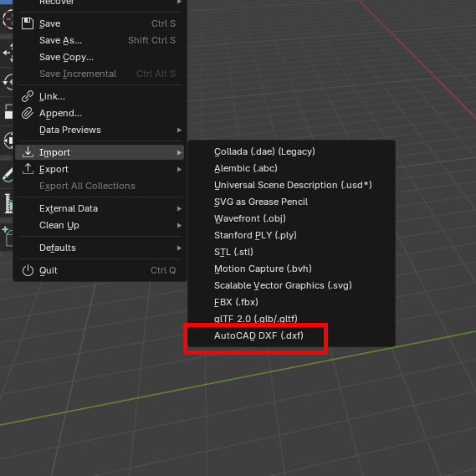Click the Export upload-arrow icon
Screen dimensions: 476x476
(28, 169)
